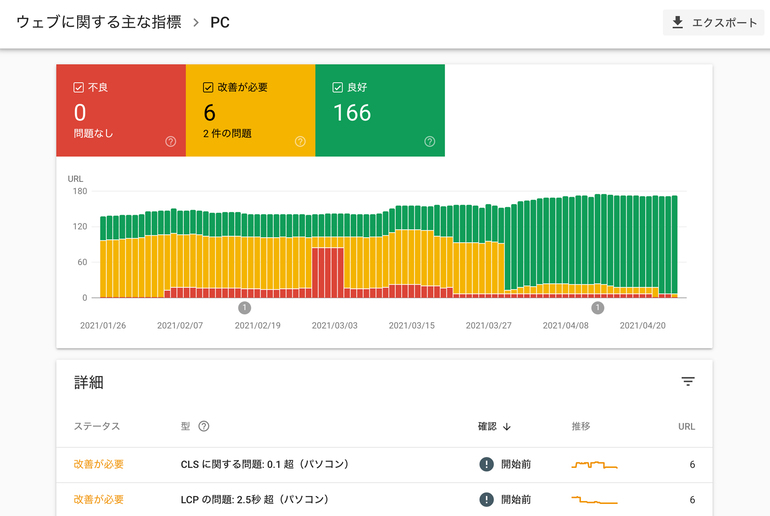The image size is (770, 516).
Task: Click the 166 count on the green card
Action: (x=352, y=113)
